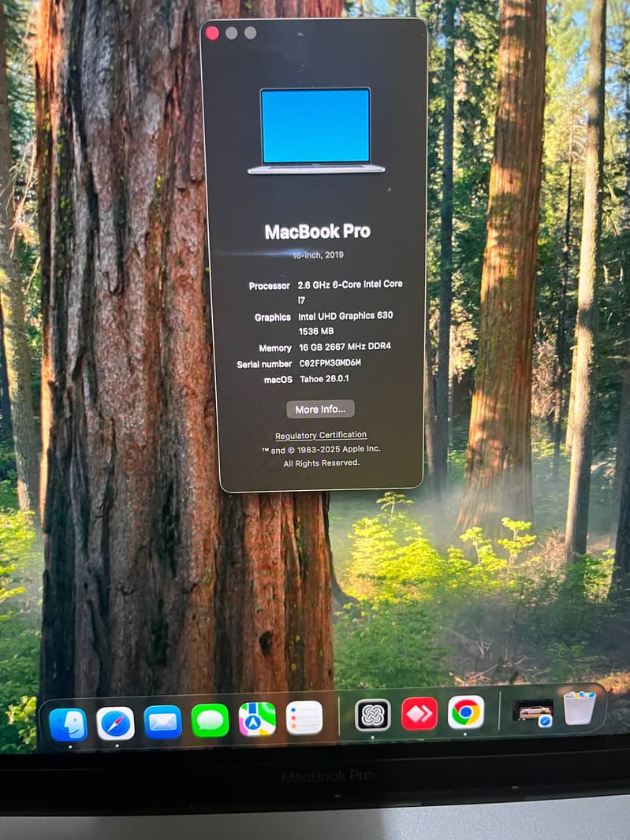Open Google Chrome from the Dock
Screen dimensions: 630x840
click(465, 712)
